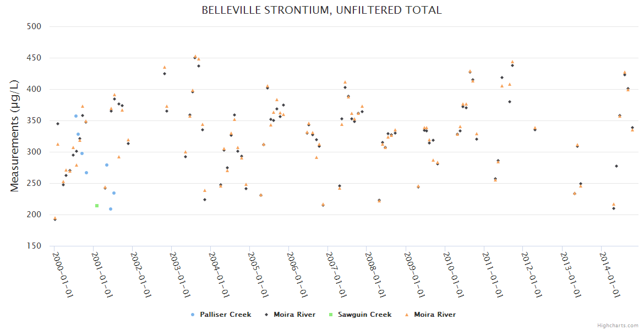Click the Belleville Strontium chart title

point(321,10)
